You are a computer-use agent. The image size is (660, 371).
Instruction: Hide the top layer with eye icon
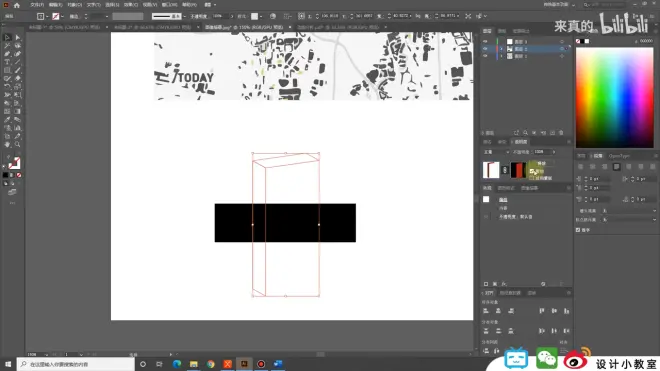tap(485, 42)
